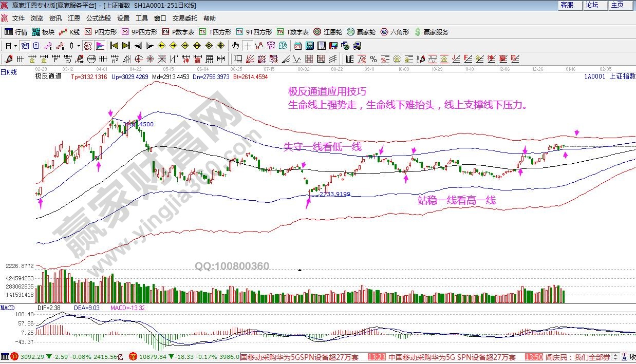Switch to the K线 candlestick chart
Image resolution: width=636 pixels, height=364 pixels.
click(x=70, y=32)
